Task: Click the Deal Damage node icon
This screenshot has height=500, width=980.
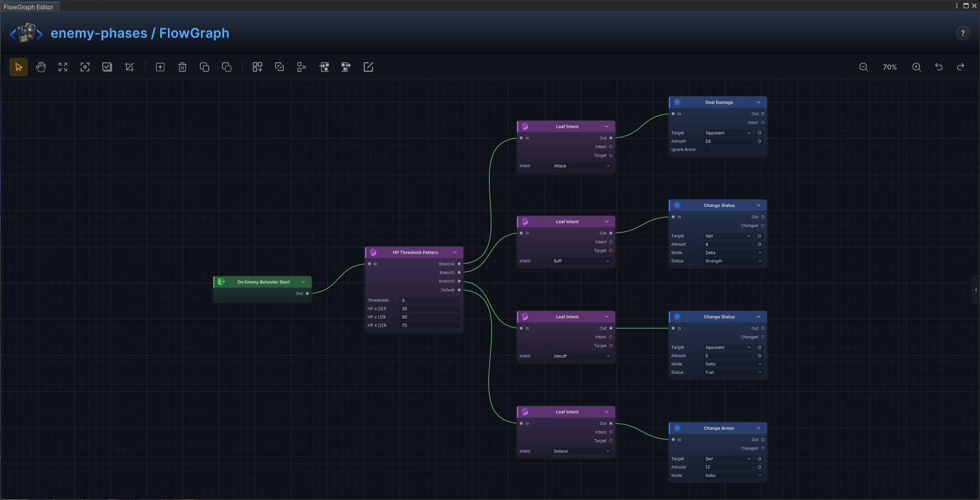Action: 677,102
